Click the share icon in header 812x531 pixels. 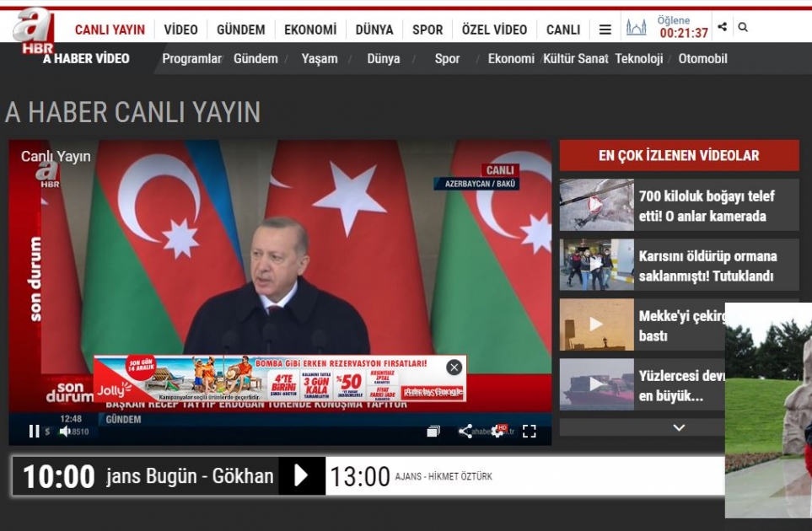[723, 27]
